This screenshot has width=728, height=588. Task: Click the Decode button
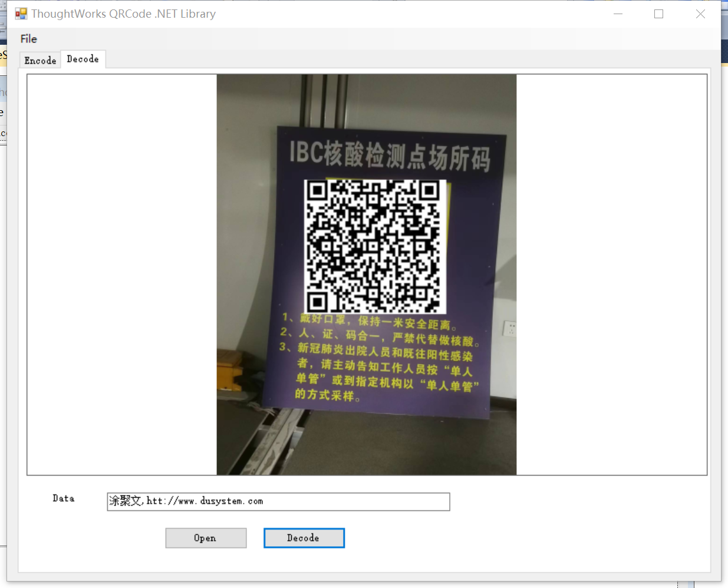coord(304,538)
